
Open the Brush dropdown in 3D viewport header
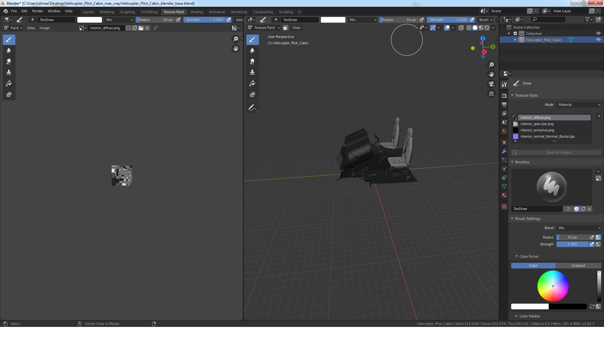[486, 19]
